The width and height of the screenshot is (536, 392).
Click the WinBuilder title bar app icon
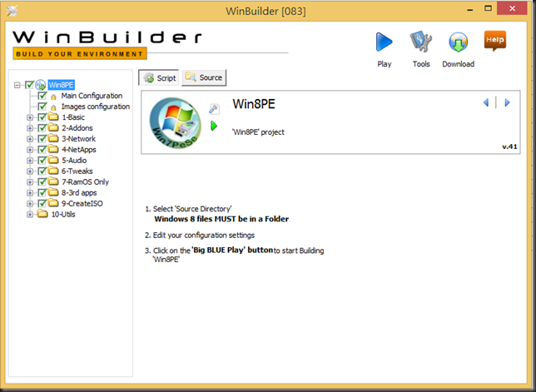[12, 11]
